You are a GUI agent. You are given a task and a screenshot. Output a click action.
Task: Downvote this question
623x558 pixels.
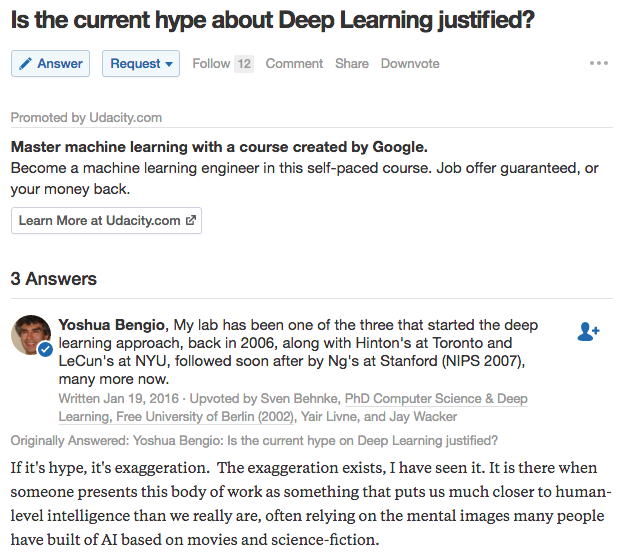point(410,64)
